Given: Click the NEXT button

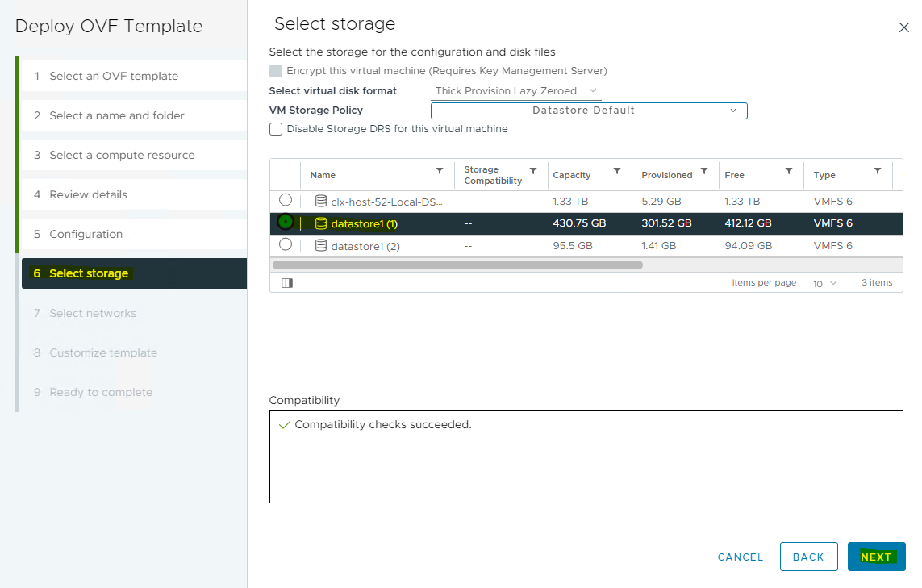Looking at the screenshot, I should click(x=876, y=557).
